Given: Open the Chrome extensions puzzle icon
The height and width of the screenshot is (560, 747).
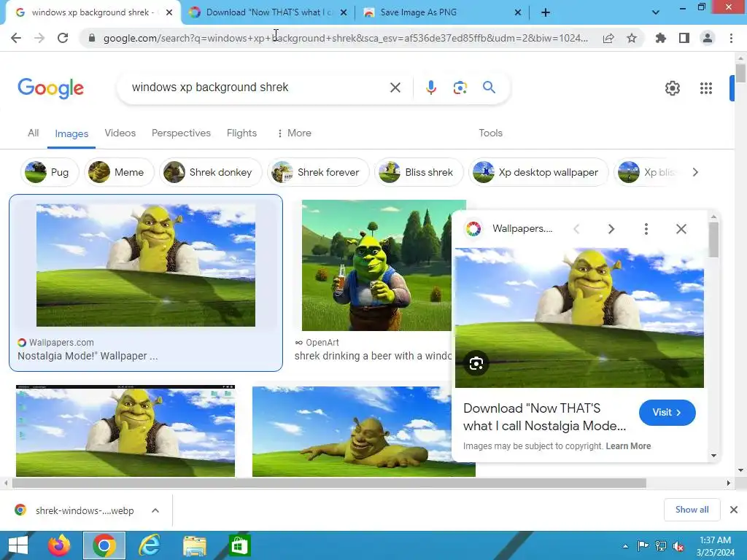Looking at the screenshot, I should 661,38.
